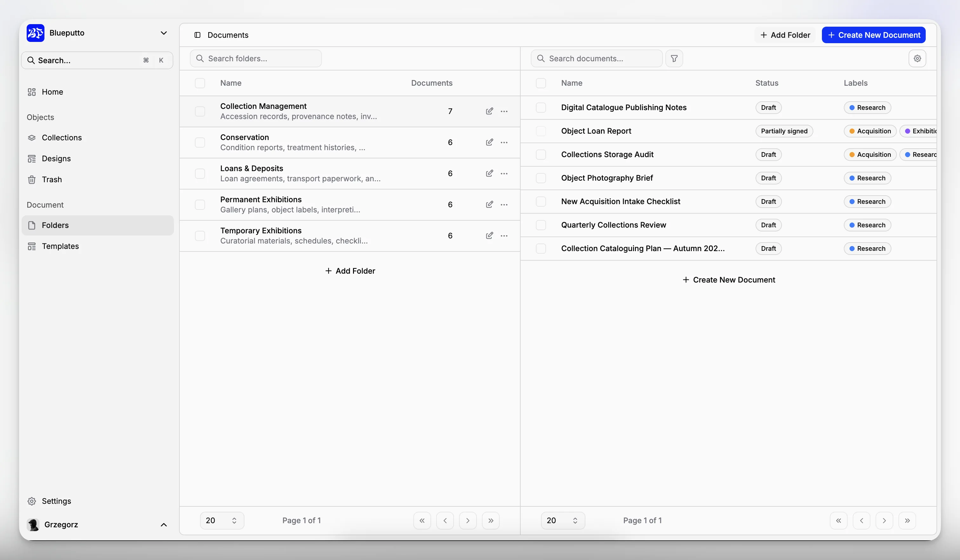Go to previous page of folders

pos(445,520)
